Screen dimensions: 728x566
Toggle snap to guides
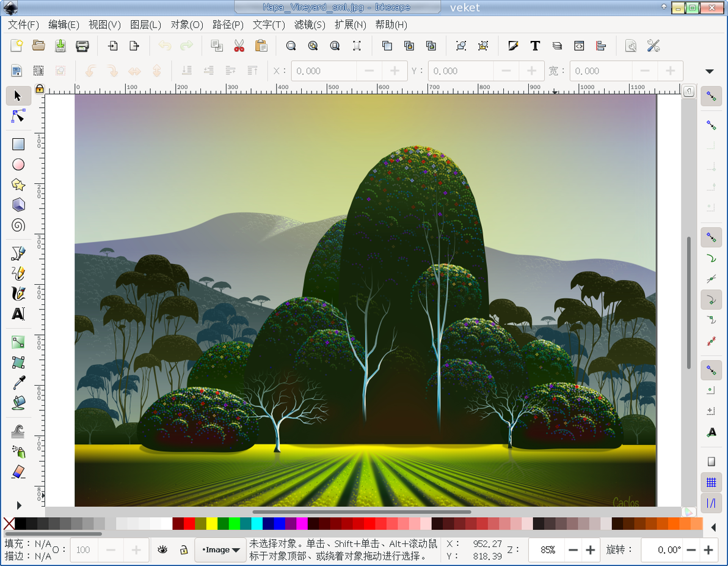click(712, 503)
